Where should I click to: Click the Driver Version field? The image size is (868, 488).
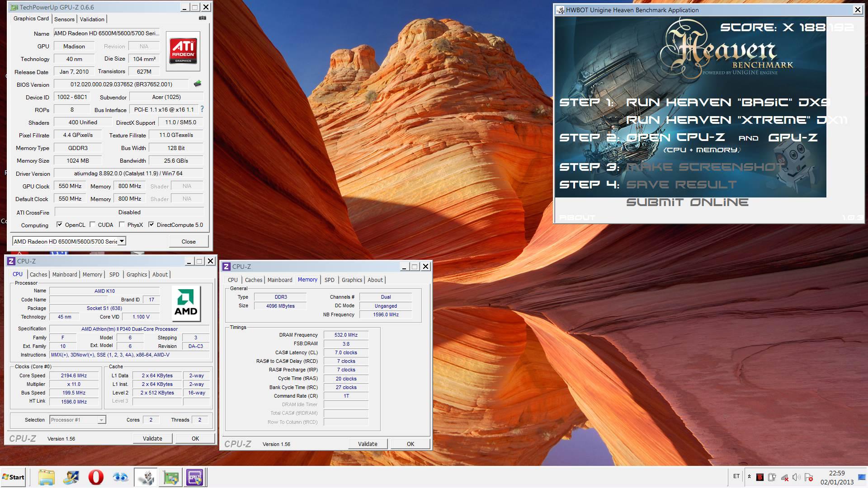128,173
